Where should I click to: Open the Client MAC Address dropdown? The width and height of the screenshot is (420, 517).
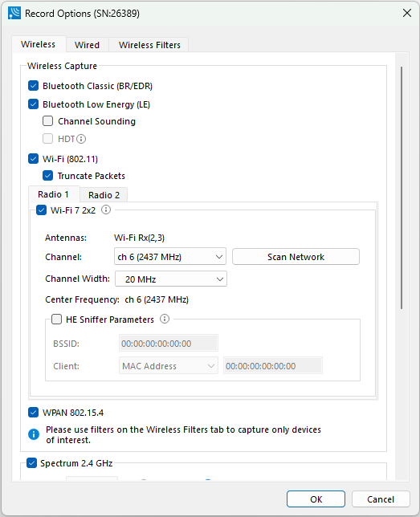tap(169, 365)
